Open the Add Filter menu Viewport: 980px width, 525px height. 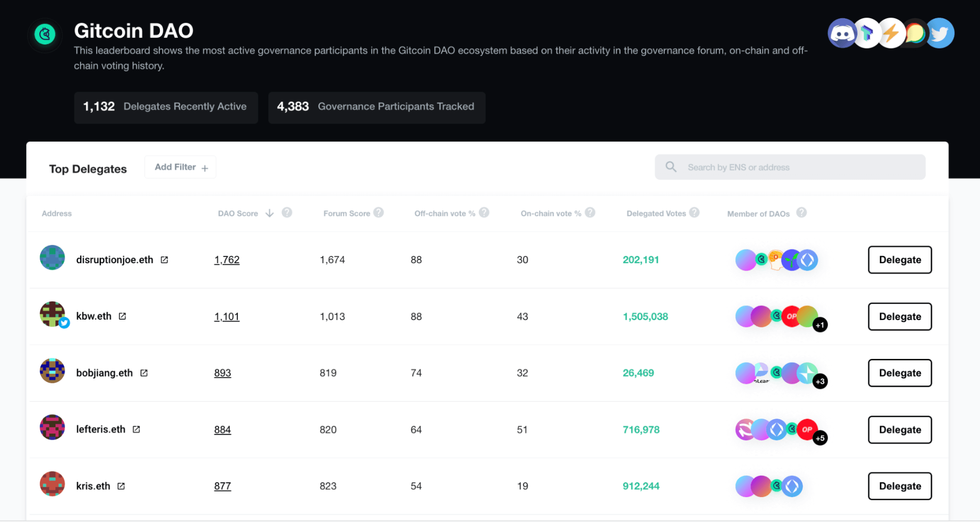click(x=180, y=167)
